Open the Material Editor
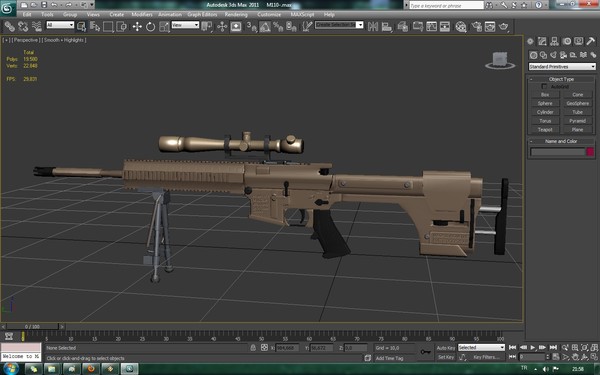600x375 pixels. [x=461, y=26]
